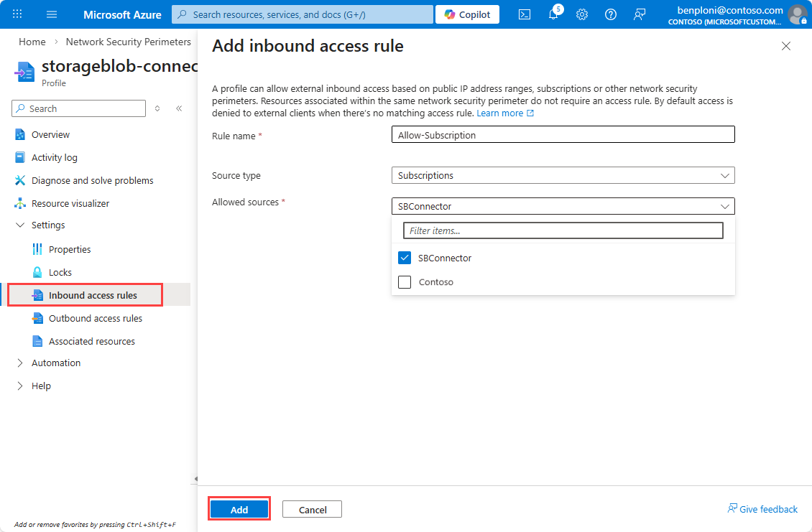Open the notifications bell
812x532 pixels.
pyautogui.click(x=553, y=14)
